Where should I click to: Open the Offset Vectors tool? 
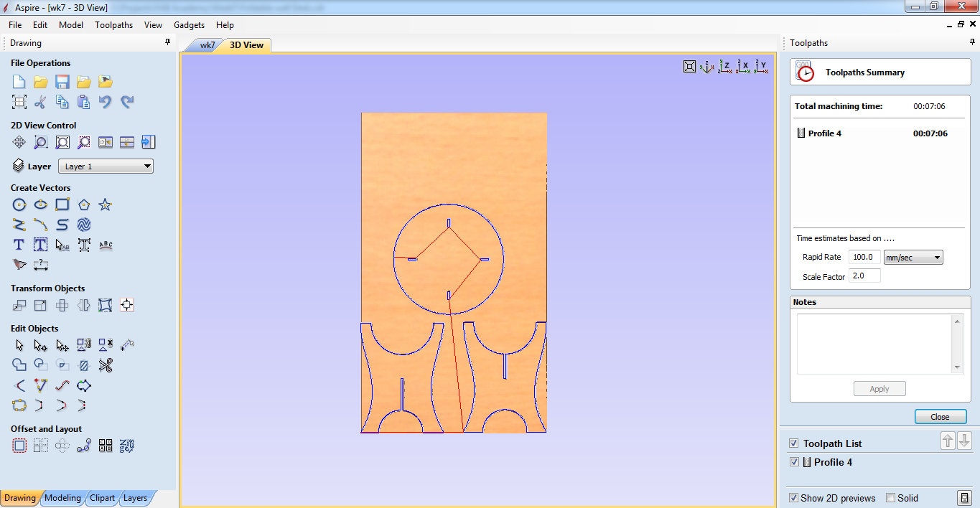click(x=19, y=446)
